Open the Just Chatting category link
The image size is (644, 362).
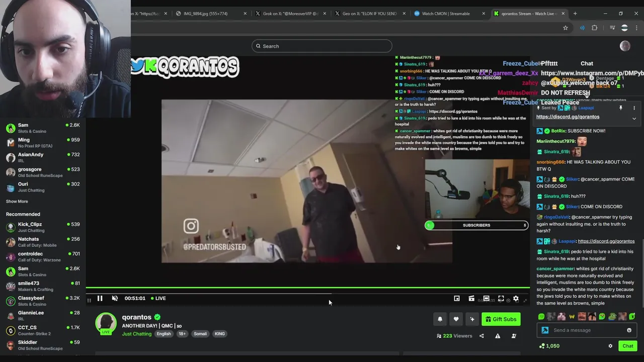coord(136,334)
